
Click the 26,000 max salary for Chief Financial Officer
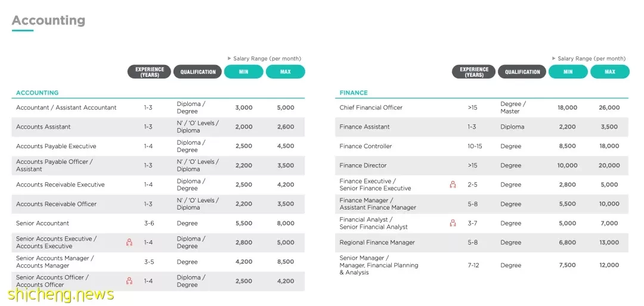coord(609,108)
